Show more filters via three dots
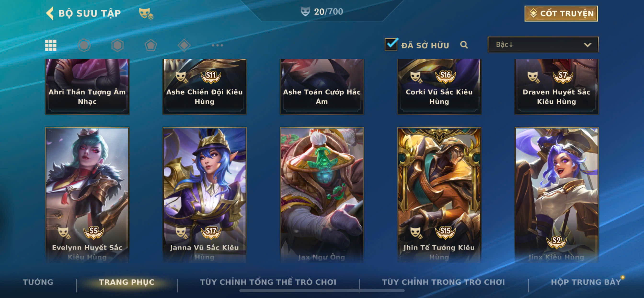Viewport: 644px width, 298px height. coord(217,45)
